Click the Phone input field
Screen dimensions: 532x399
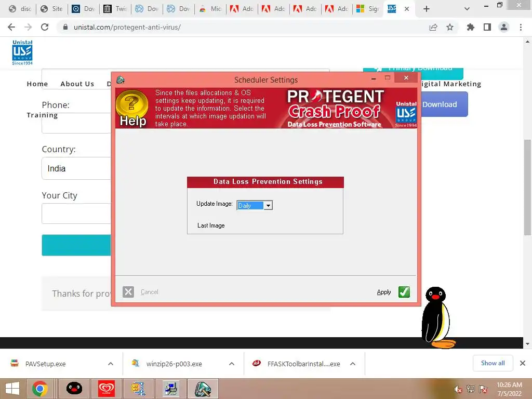[x=76, y=123]
